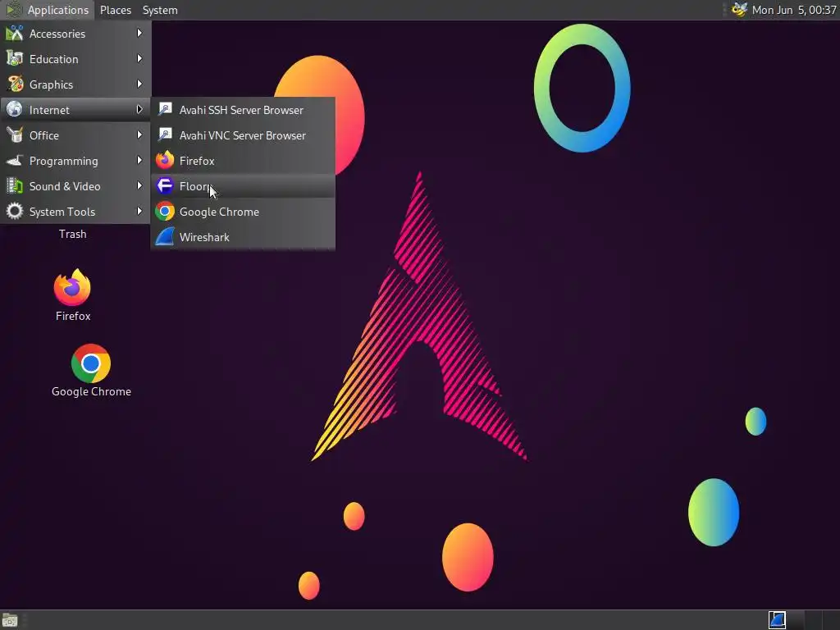This screenshot has width=840, height=630.
Task: Open the System menu
Action: (x=160, y=10)
